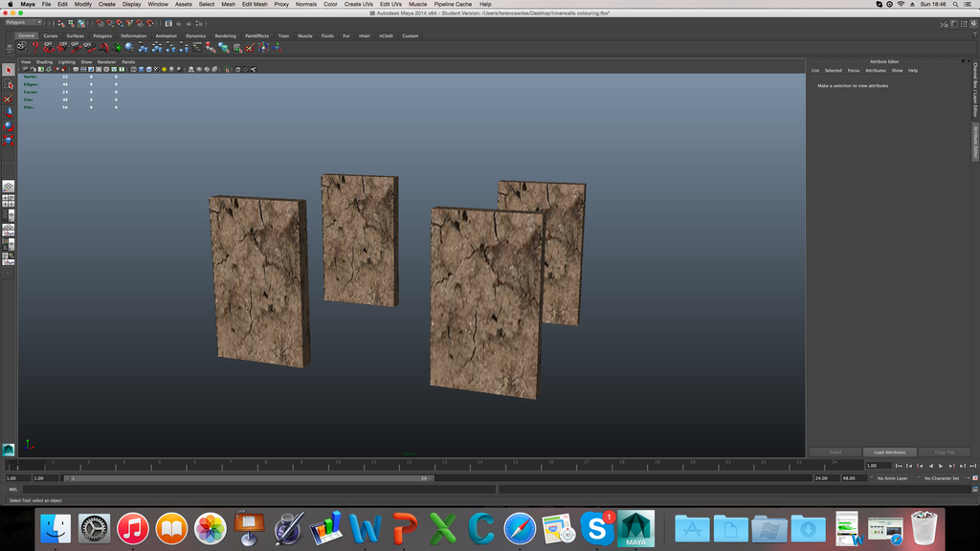
Task: Open the Edit Mesh menu
Action: click(255, 5)
